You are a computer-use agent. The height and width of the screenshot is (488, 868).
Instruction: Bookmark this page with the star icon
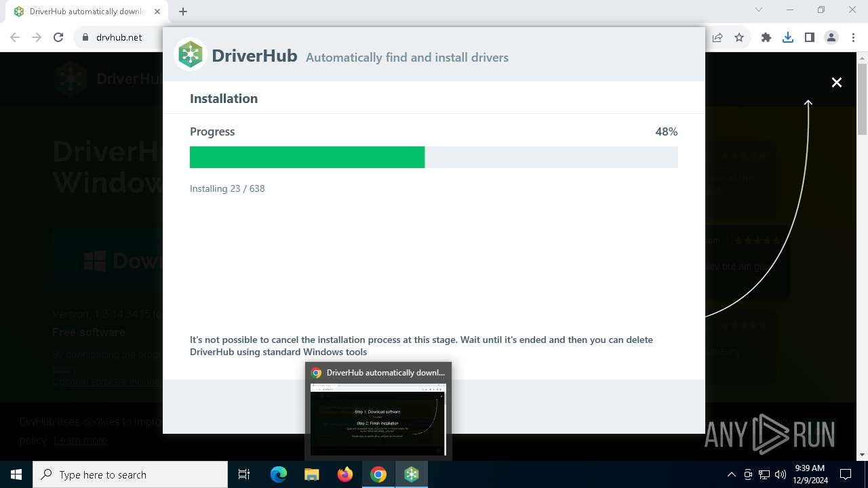[x=739, y=38]
